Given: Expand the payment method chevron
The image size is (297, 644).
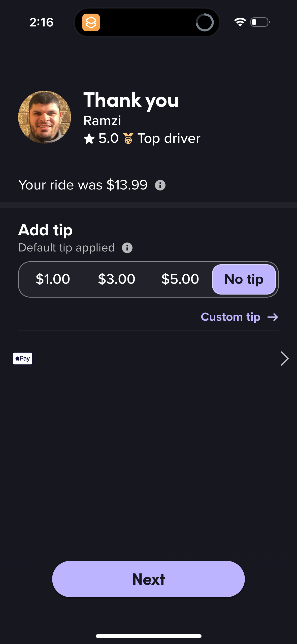Looking at the screenshot, I should tap(284, 358).
